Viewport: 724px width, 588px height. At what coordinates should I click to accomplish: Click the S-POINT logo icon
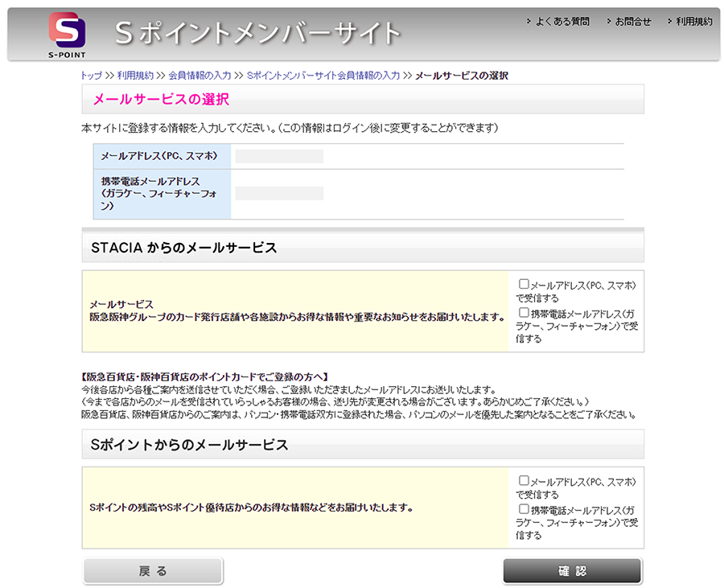pyautogui.click(x=67, y=35)
